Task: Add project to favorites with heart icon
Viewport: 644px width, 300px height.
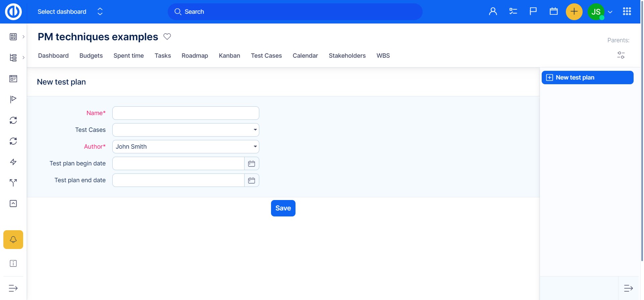Action: (x=167, y=37)
